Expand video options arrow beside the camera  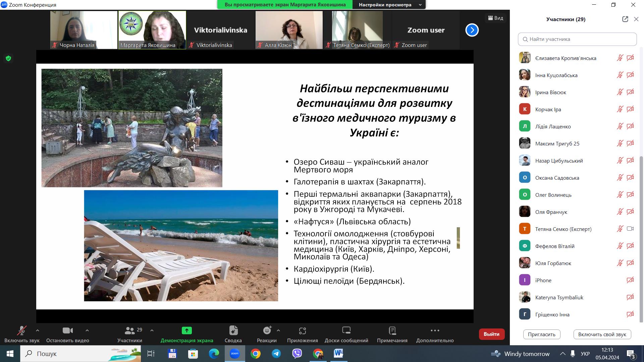point(87,330)
